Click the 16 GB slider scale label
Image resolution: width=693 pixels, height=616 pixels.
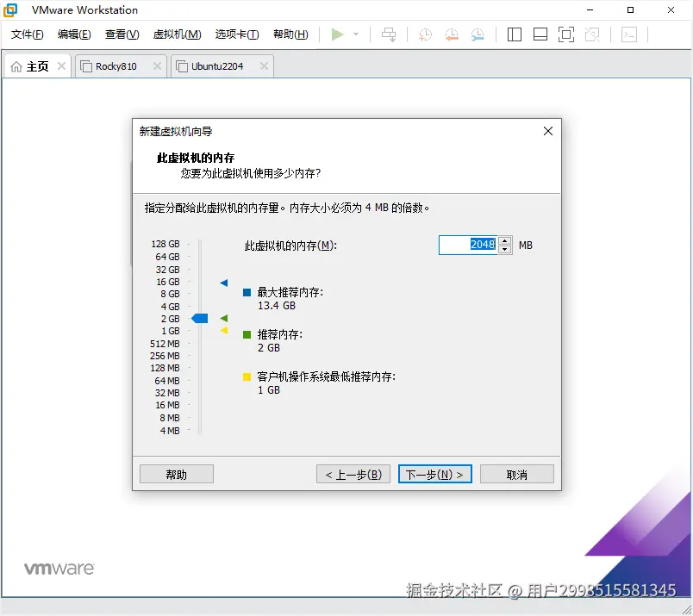[167, 282]
